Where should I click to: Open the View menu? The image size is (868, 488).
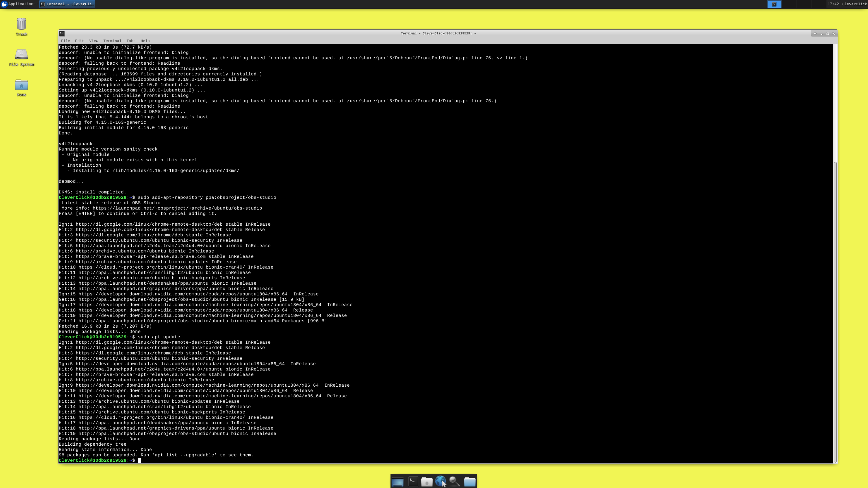pos(94,41)
